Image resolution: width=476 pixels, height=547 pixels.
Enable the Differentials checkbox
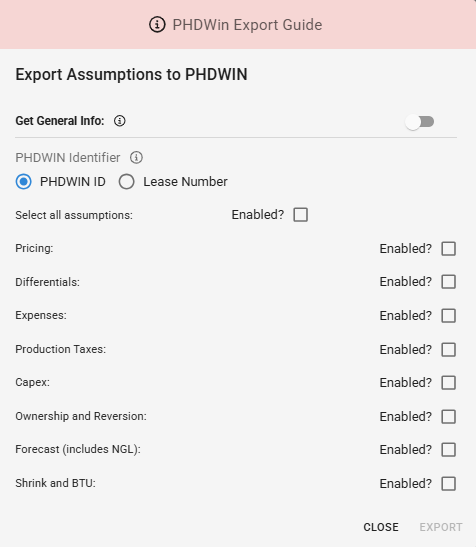(448, 282)
